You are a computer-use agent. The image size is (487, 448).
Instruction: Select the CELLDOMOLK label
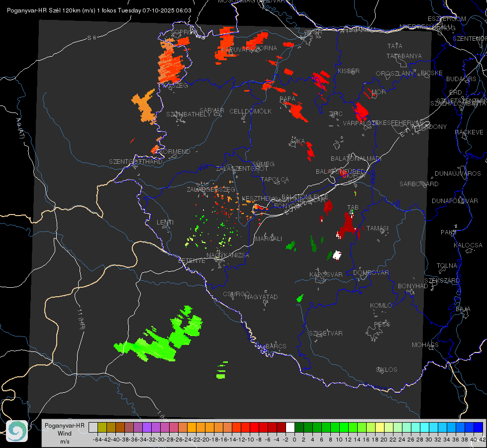(250, 112)
